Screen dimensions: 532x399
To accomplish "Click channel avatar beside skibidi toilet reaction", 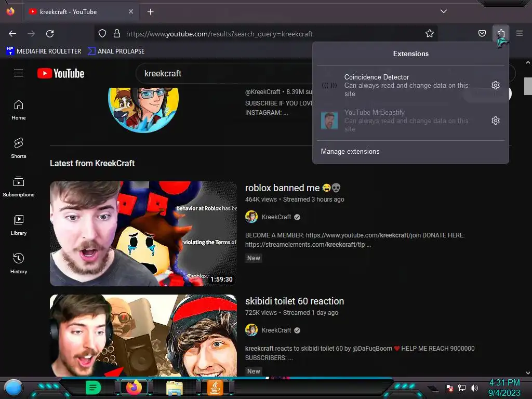I will pos(251,330).
